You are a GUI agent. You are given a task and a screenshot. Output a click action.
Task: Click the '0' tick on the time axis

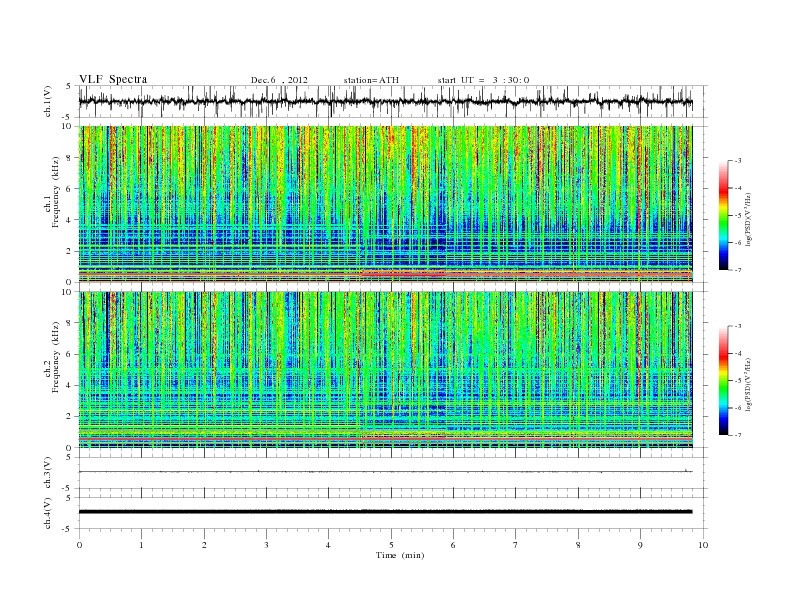point(79,545)
